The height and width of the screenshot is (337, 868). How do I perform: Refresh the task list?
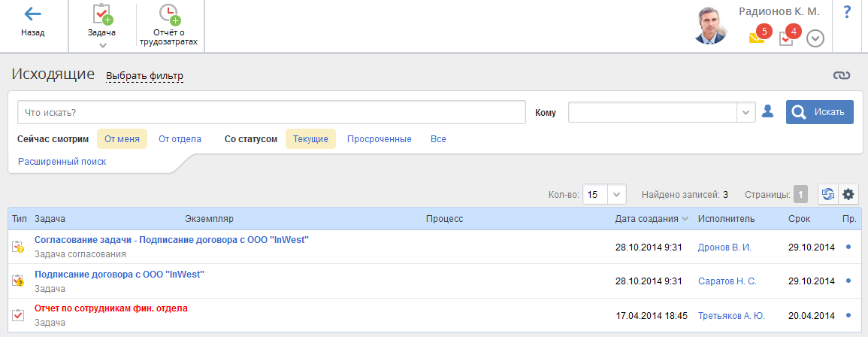click(828, 194)
